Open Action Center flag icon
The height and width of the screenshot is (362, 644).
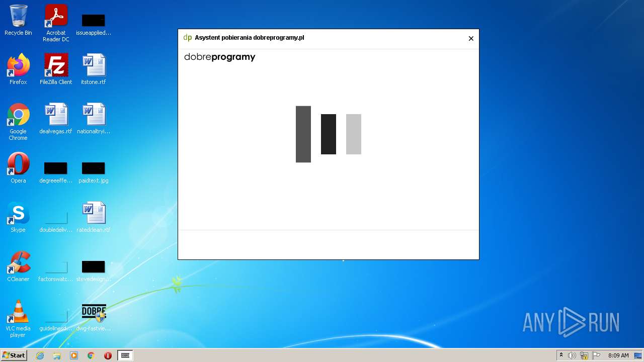point(596,355)
